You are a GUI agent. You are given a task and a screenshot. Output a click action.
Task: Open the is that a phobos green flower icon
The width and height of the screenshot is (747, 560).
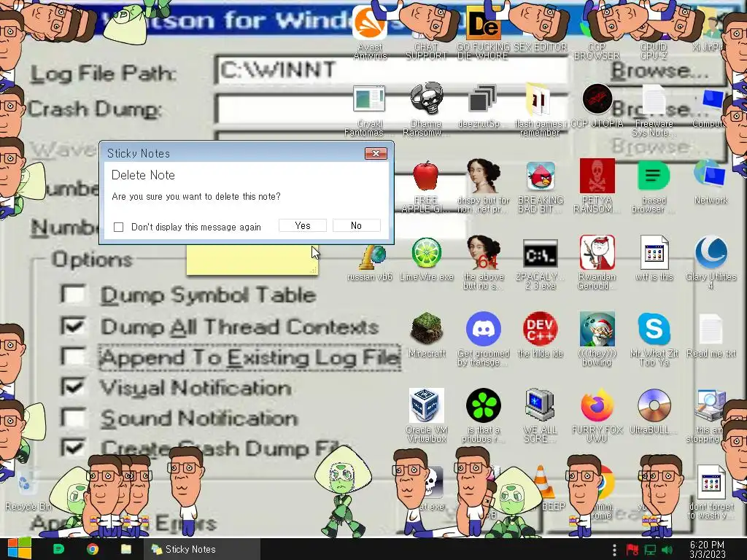coord(483,405)
